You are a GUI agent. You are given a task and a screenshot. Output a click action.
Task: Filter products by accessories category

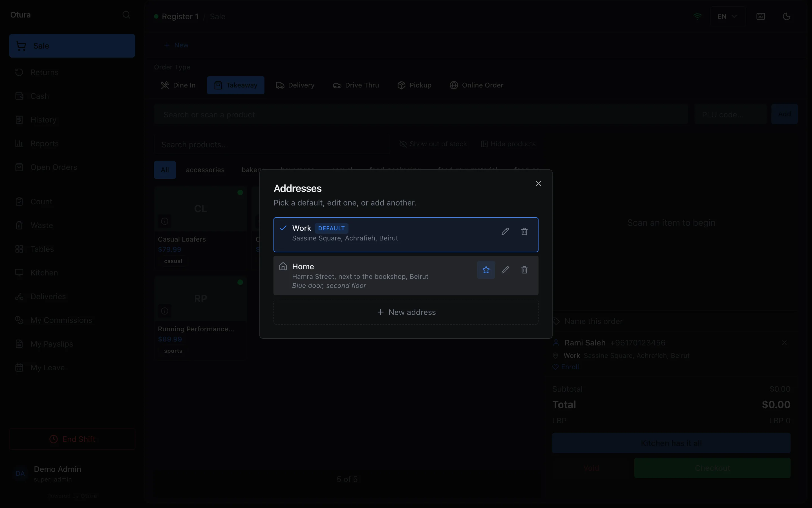tap(205, 170)
